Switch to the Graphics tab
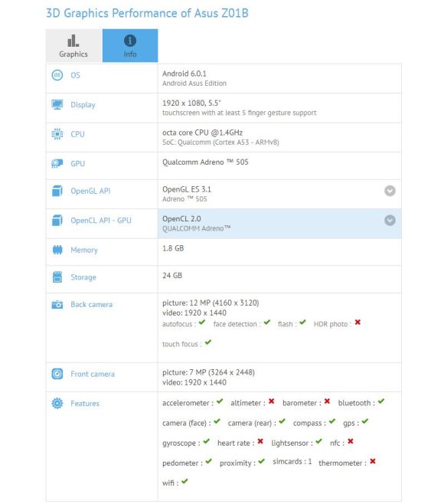Viewport: 444px width, 504px height. point(73,45)
